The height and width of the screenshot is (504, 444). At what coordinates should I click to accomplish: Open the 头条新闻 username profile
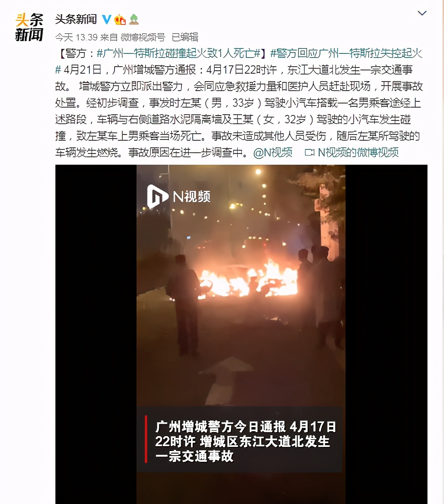76,19
